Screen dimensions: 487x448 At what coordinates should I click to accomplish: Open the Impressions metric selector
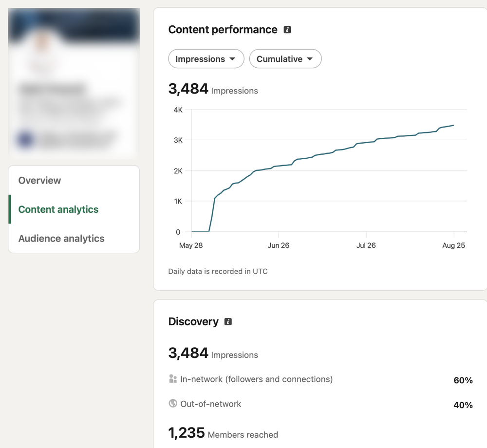tap(206, 58)
